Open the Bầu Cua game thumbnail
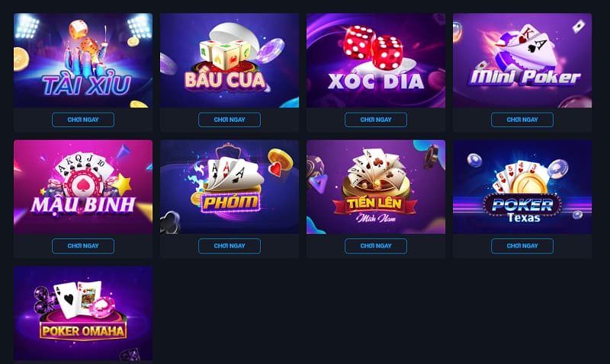Image resolution: width=610 pixels, height=364 pixels. (230, 61)
